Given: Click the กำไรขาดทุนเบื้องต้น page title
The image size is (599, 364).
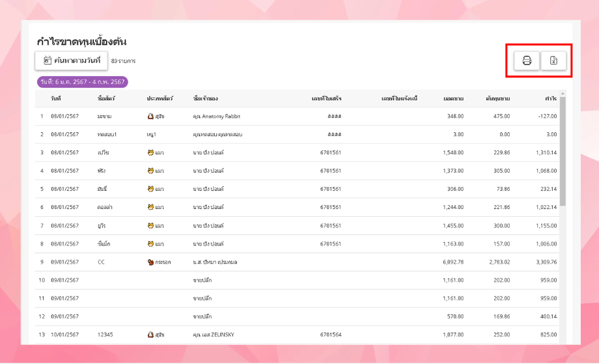Looking at the screenshot, I should (82, 41).
